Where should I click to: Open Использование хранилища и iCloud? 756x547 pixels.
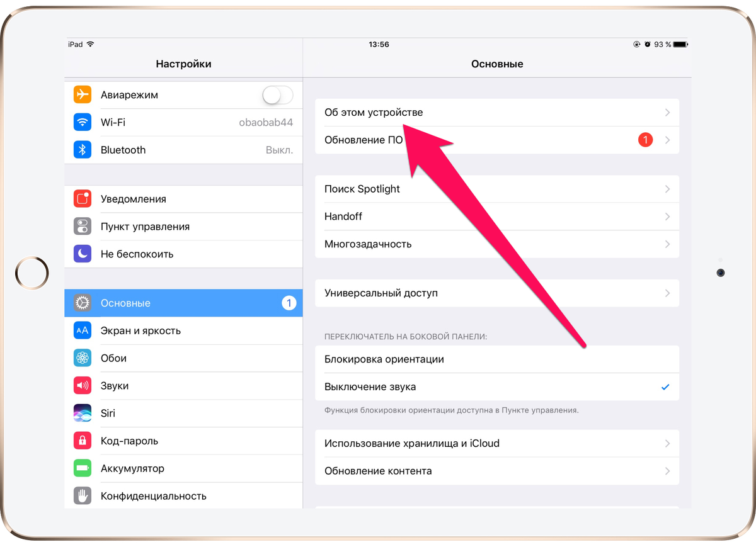tap(497, 444)
